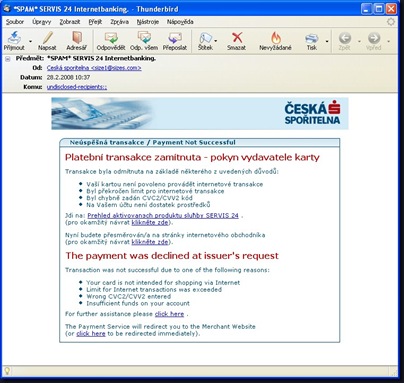Open the Tisk dropdown arrow
This screenshot has width=404, height=383.
click(327, 41)
